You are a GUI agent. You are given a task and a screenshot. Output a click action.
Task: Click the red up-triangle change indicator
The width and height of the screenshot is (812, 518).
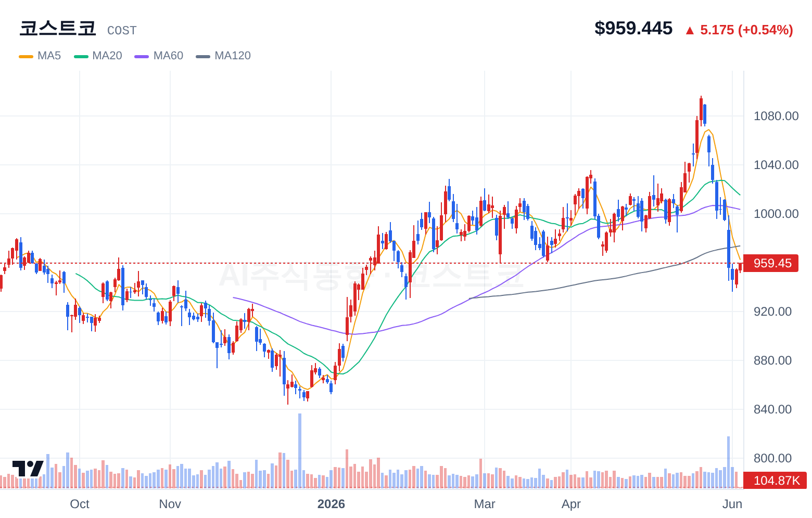coord(690,31)
